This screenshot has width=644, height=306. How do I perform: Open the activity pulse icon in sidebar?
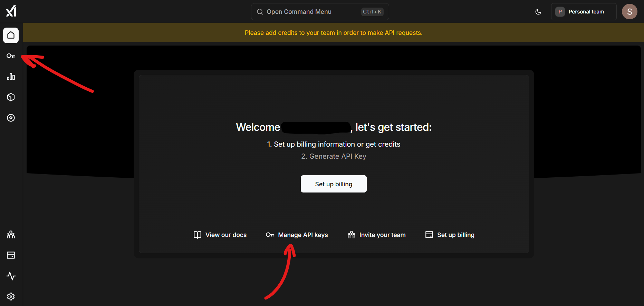pyautogui.click(x=11, y=276)
